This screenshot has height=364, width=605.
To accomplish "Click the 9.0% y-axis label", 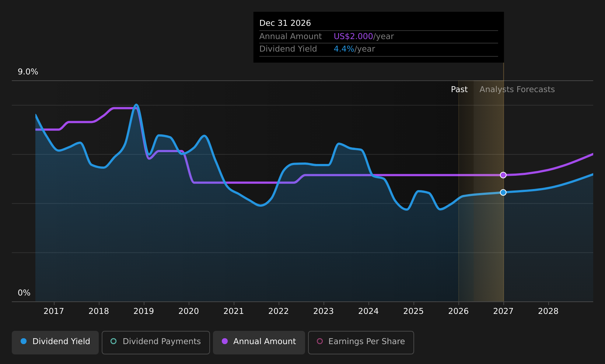I will click(28, 72).
